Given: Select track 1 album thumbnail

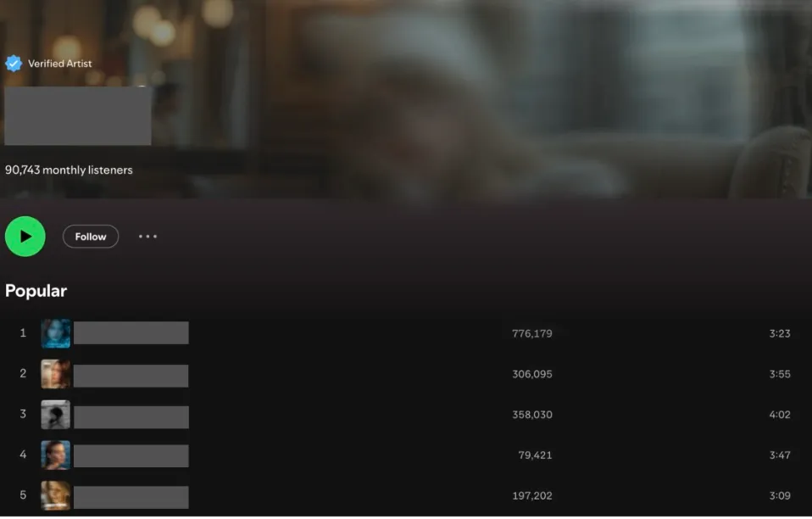Looking at the screenshot, I should point(55,333).
